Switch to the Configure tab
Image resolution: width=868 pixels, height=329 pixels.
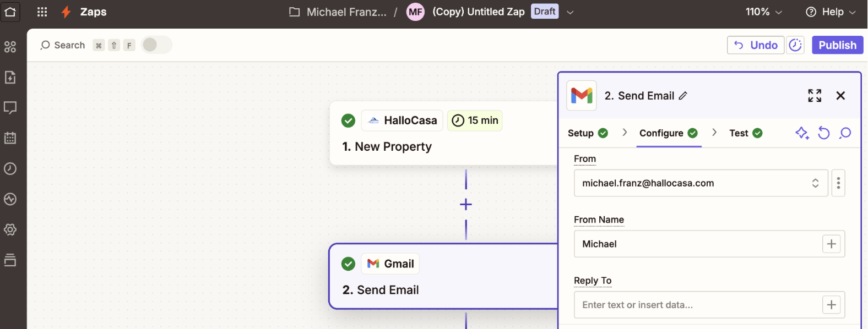(669, 133)
